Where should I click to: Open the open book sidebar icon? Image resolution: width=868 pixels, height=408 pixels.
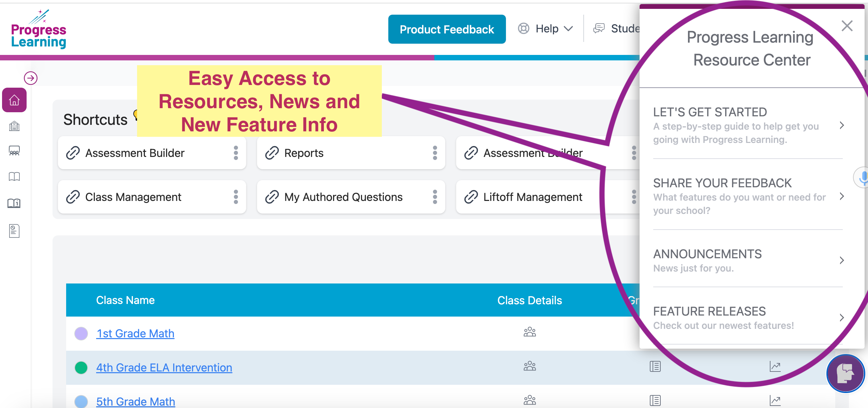tap(14, 176)
